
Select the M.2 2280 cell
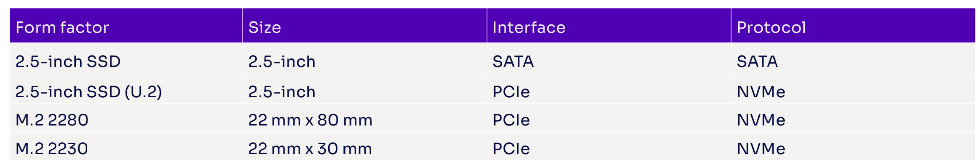126,119
